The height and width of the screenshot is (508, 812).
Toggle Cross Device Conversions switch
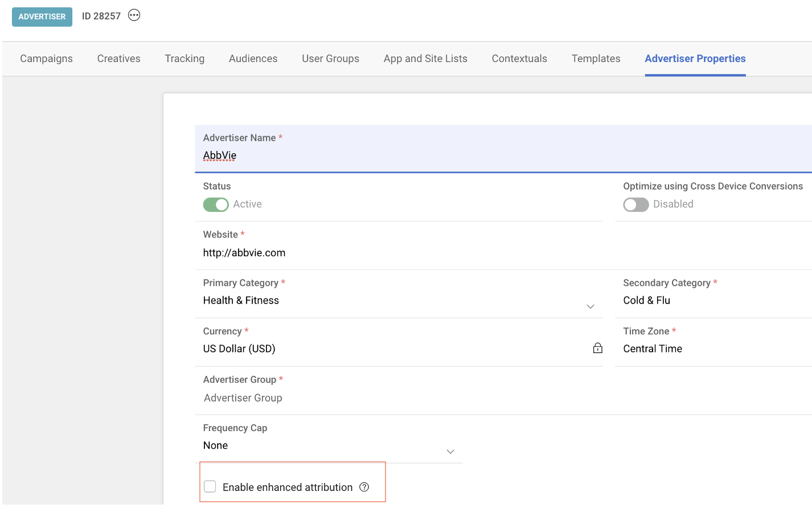click(636, 204)
